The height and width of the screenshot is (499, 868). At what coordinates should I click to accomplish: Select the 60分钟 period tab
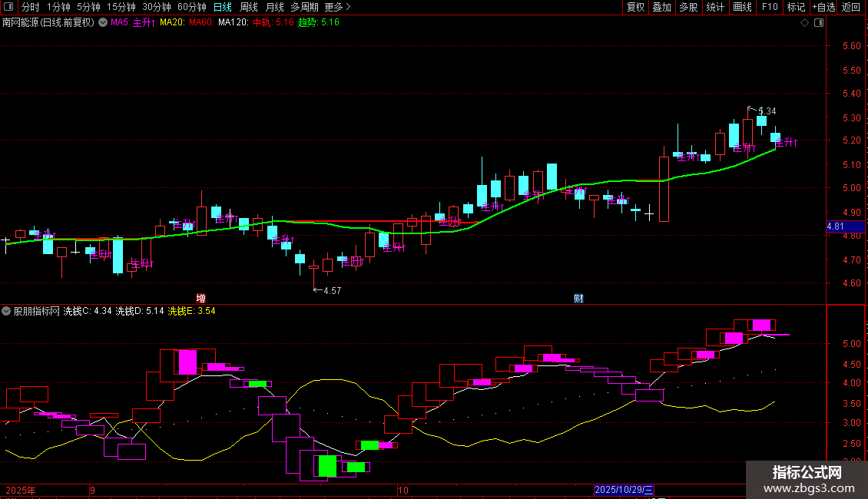click(191, 7)
